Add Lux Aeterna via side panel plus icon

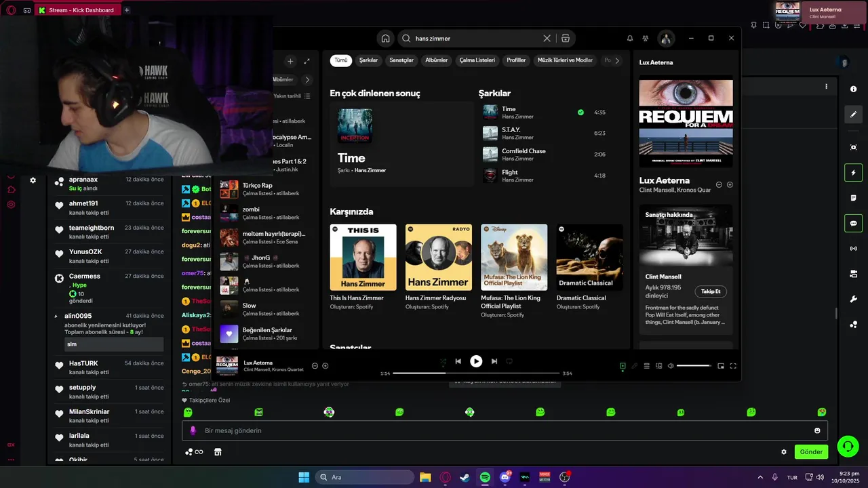(x=730, y=184)
